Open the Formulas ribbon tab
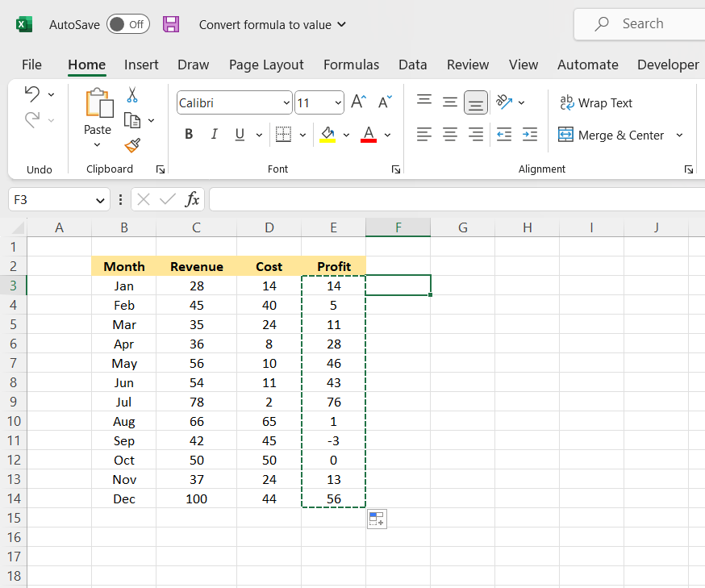705x588 pixels. [351, 65]
